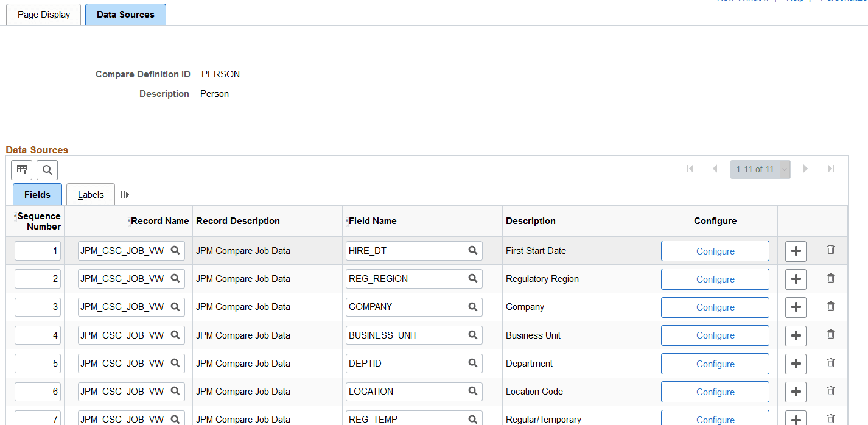
Task: Delete the DEPTID row using the trash icon
Action: click(830, 363)
